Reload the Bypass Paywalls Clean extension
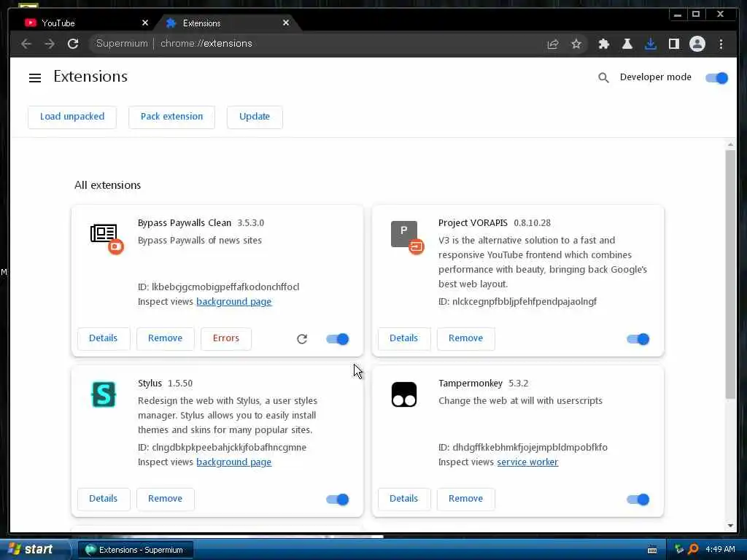 point(301,339)
